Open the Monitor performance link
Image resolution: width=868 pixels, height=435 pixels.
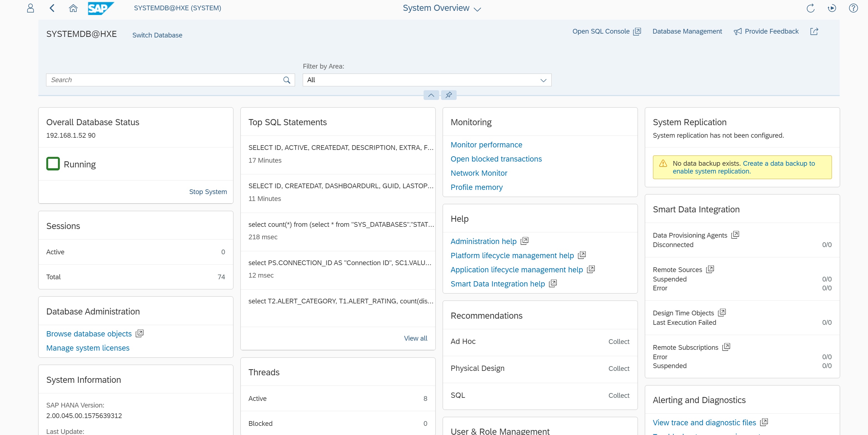pos(486,145)
